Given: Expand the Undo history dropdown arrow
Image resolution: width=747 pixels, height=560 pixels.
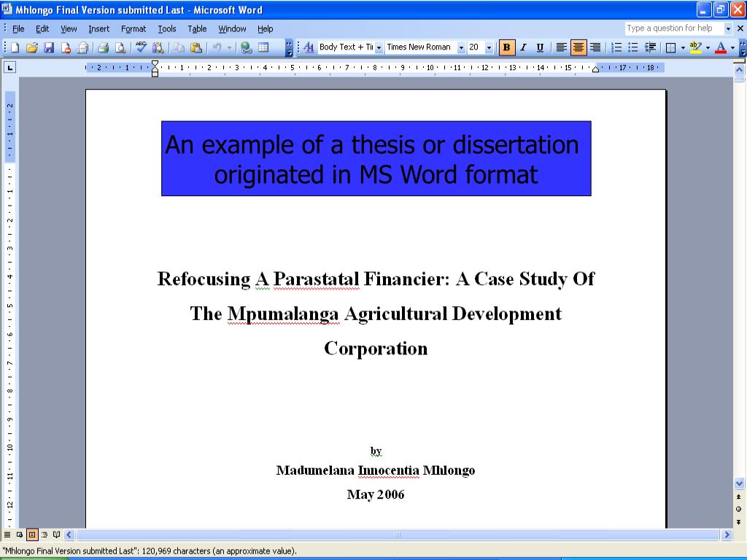Looking at the screenshot, I should [x=229, y=47].
